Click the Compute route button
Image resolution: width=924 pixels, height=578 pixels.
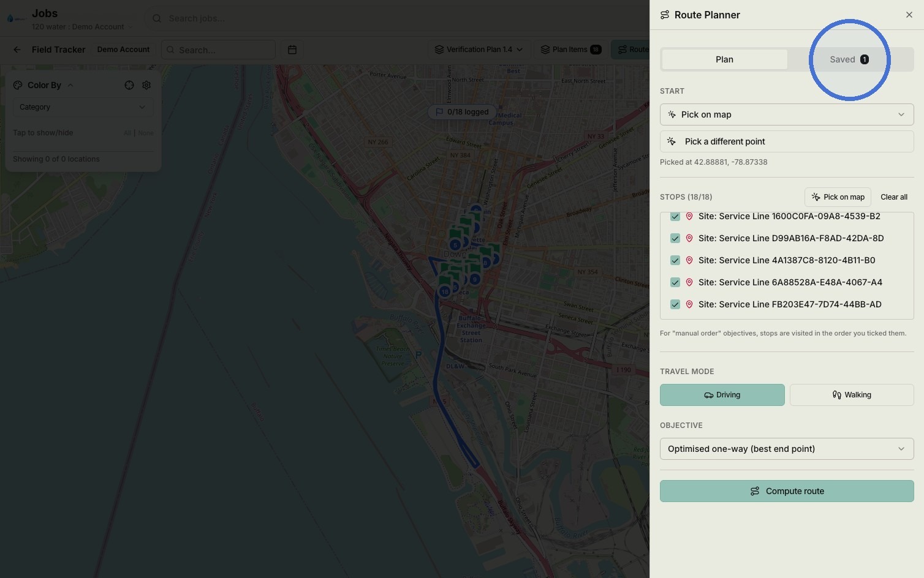click(x=787, y=491)
